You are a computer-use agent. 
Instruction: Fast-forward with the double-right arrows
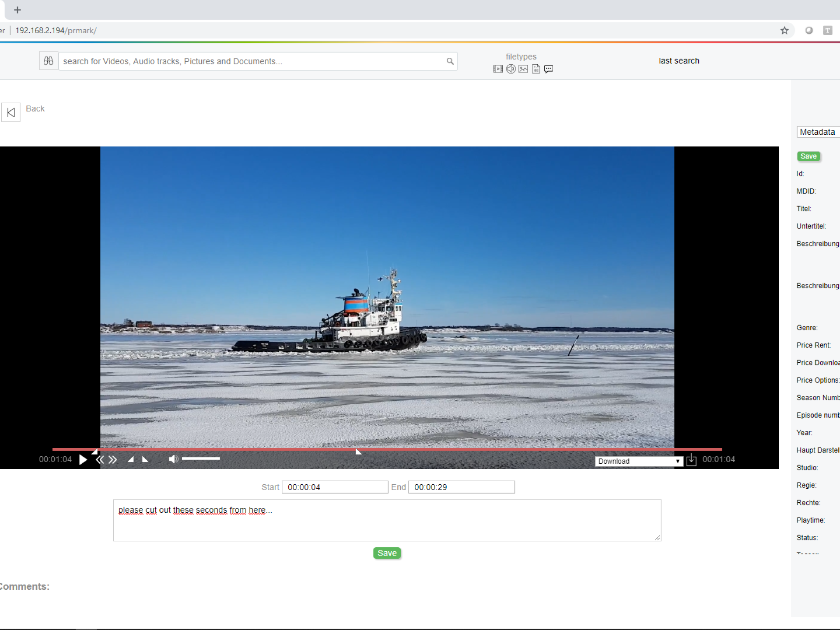(x=113, y=459)
